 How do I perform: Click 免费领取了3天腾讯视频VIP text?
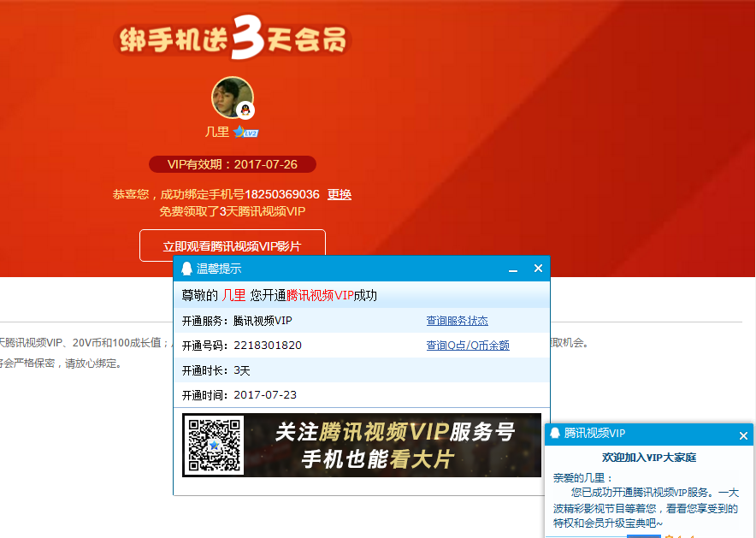[x=233, y=211]
